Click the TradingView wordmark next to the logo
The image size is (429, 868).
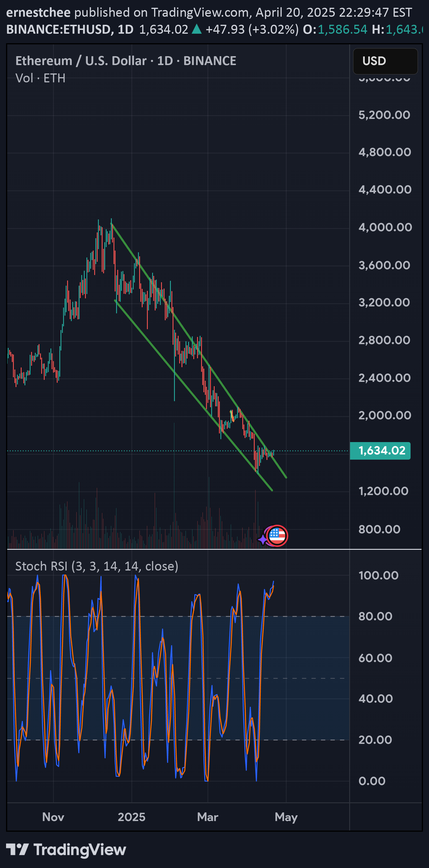pyautogui.click(x=80, y=850)
